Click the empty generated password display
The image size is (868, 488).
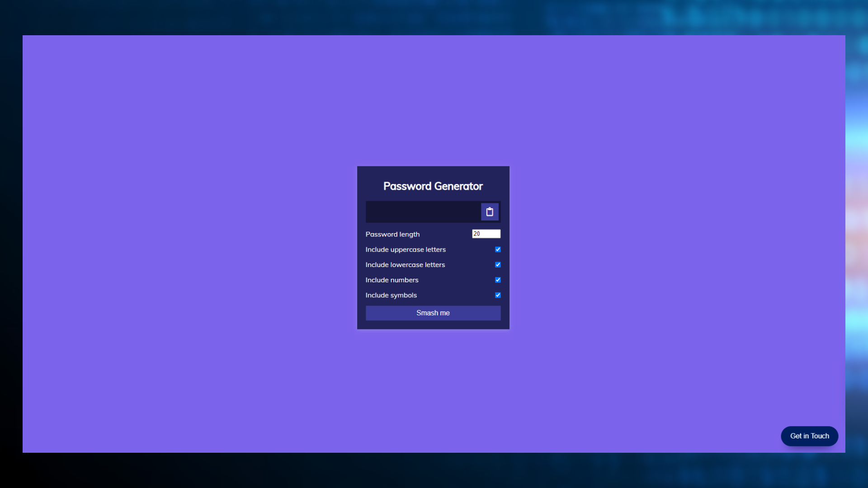(x=423, y=212)
